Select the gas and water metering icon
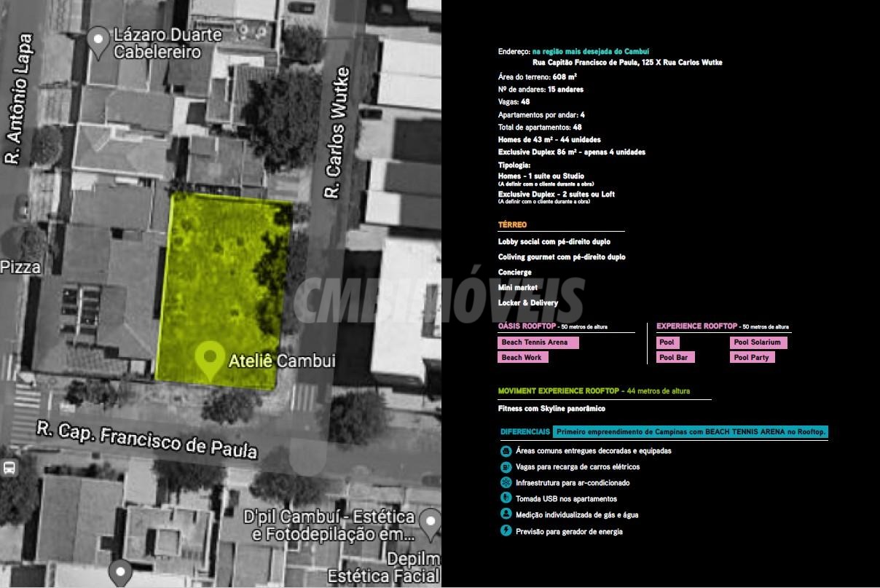 coord(506,514)
